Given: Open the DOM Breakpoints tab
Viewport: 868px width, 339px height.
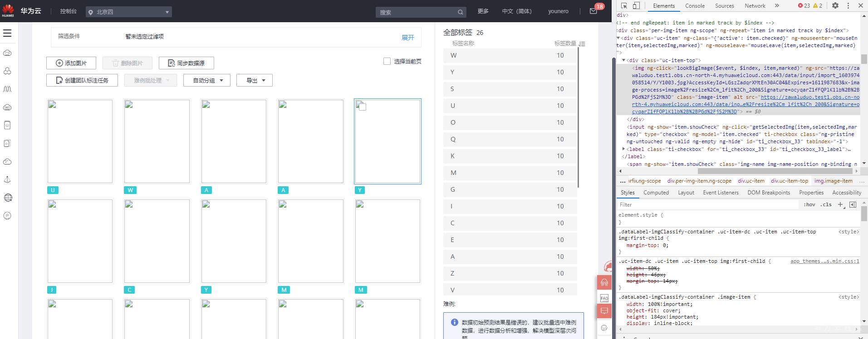Looking at the screenshot, I should coord(769,193).
